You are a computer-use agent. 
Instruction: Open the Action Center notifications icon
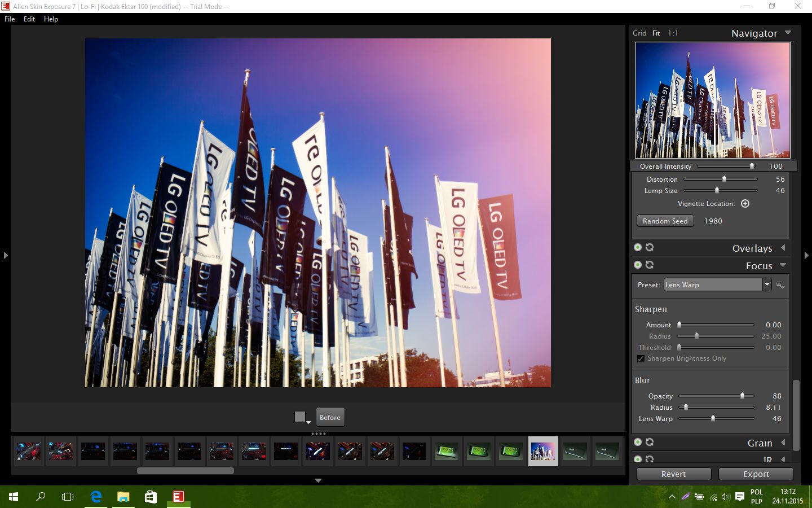739,497
